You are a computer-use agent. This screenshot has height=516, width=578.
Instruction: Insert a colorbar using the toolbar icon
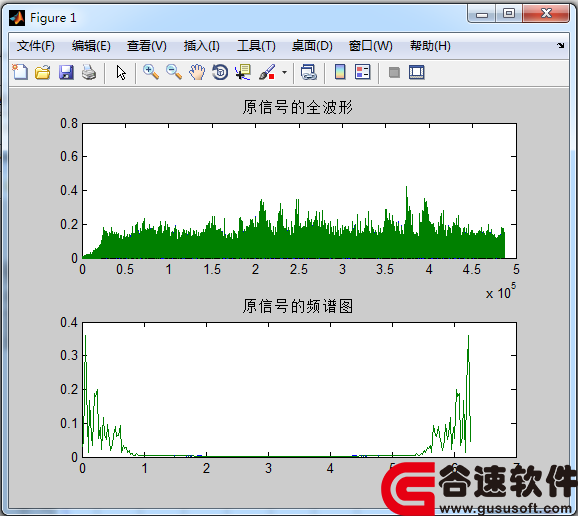point(340,72)
